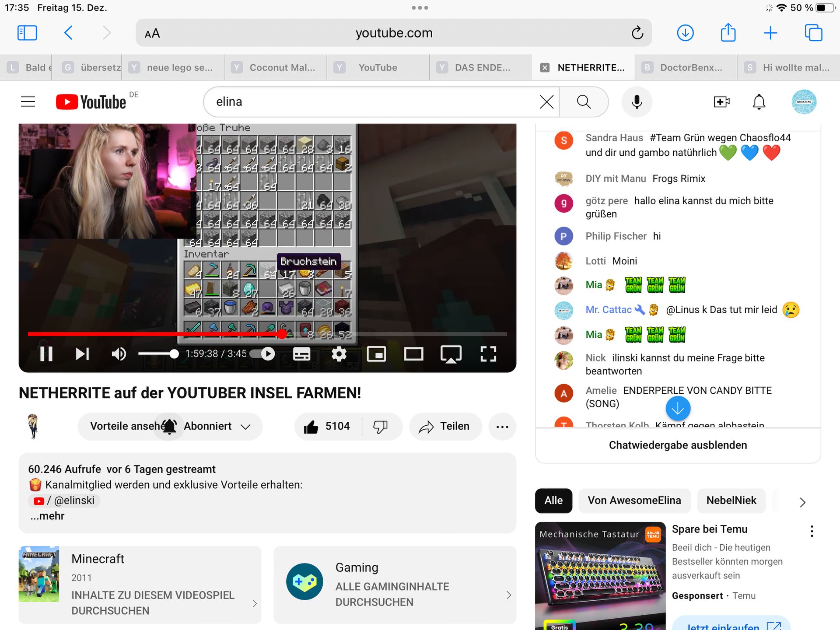Click Chatwiedergabe ausblenden

[678, 445]
